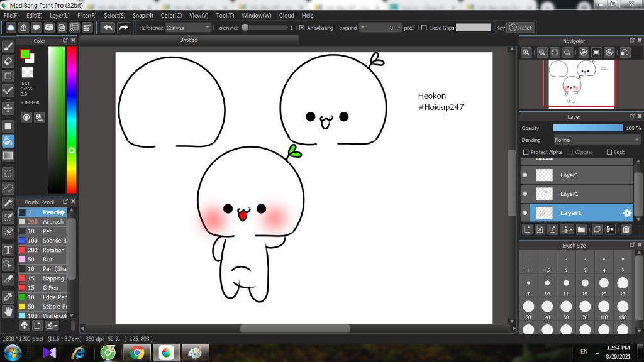Delete layer using the trash icon
Image resolution: width=644 pixels, height=362 pixels.
tap(626, 229)
